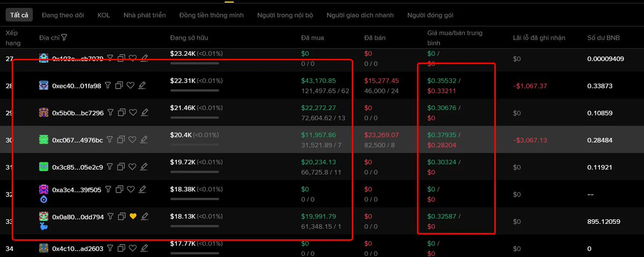Switch to Nhà phát triển tab
Image resolution: width=644 pixels, height=257 pixels.
[x=144, y=15]
